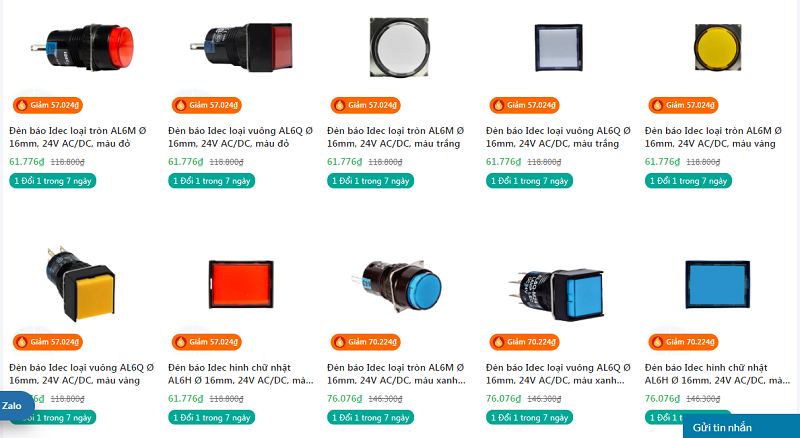This screenshot has width=800, height=438.
Task: Select the white square AL6Q lamp thumbnail
Action: pyautogui.click(x=559, y=47)
